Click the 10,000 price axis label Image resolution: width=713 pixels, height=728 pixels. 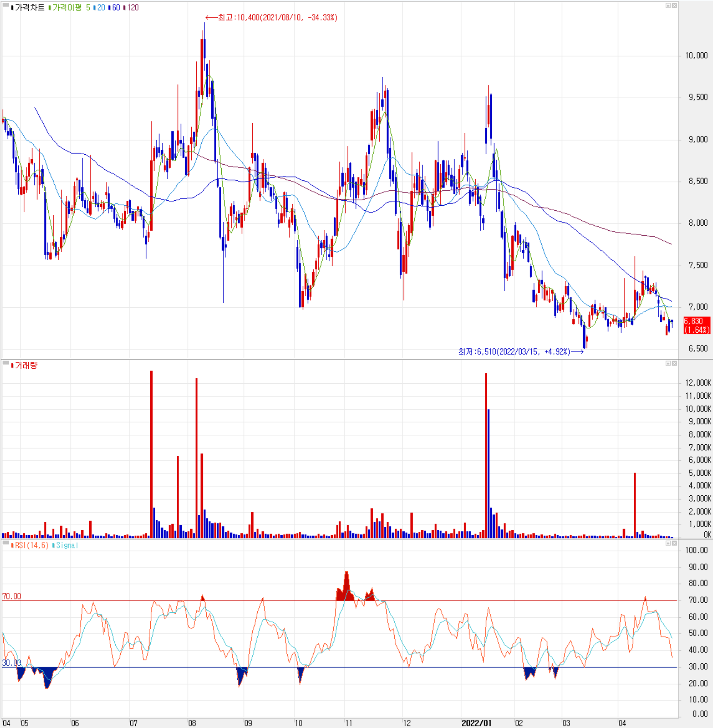point(696,56)
